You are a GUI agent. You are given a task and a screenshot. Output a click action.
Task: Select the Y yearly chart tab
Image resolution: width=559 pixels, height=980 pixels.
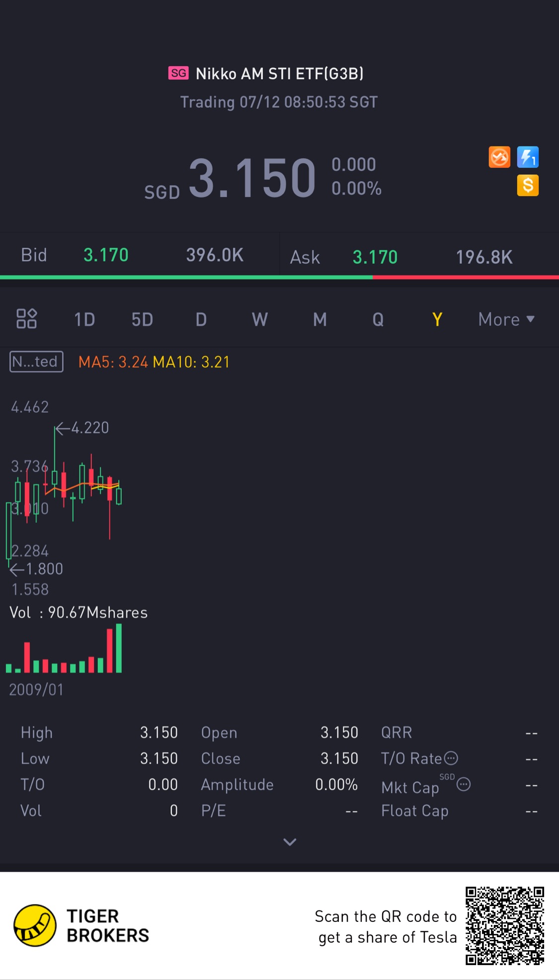437,319
